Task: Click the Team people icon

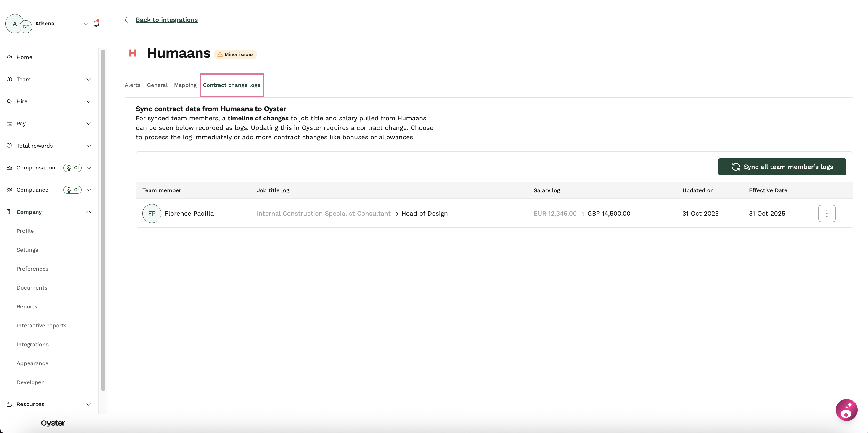Action: coord(9,80)
